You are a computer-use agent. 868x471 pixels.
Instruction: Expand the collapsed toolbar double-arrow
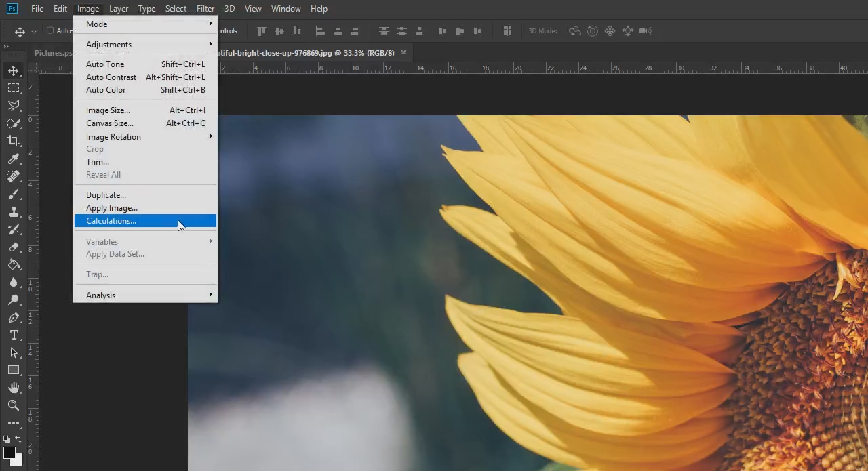[6, 47]
